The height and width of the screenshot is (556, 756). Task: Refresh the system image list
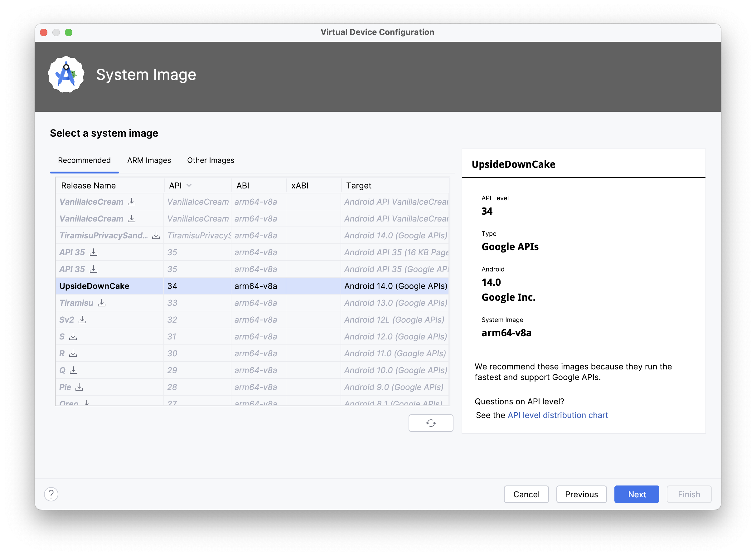pos(431,423)
